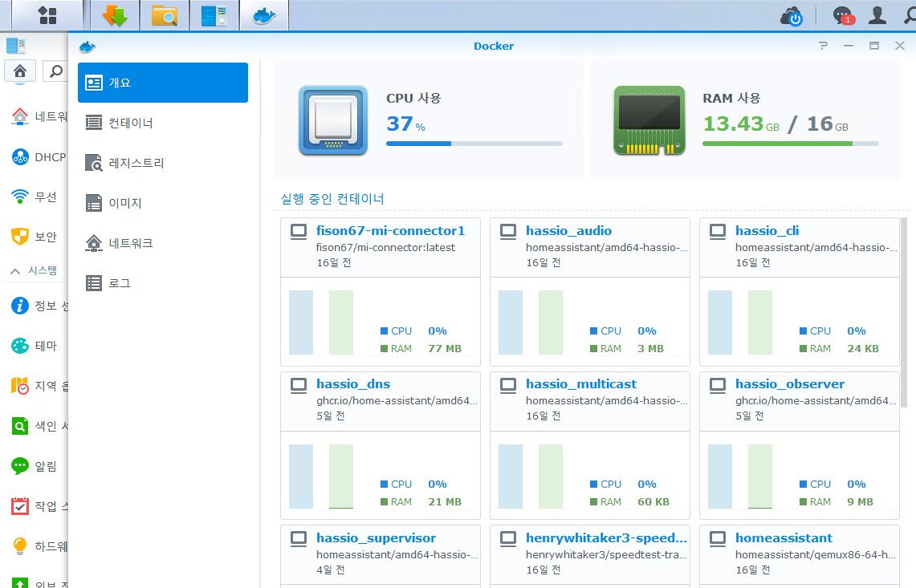Click the CPU chip icon
The height and width of the screenshot is (588, 916).
coord(333,120)
